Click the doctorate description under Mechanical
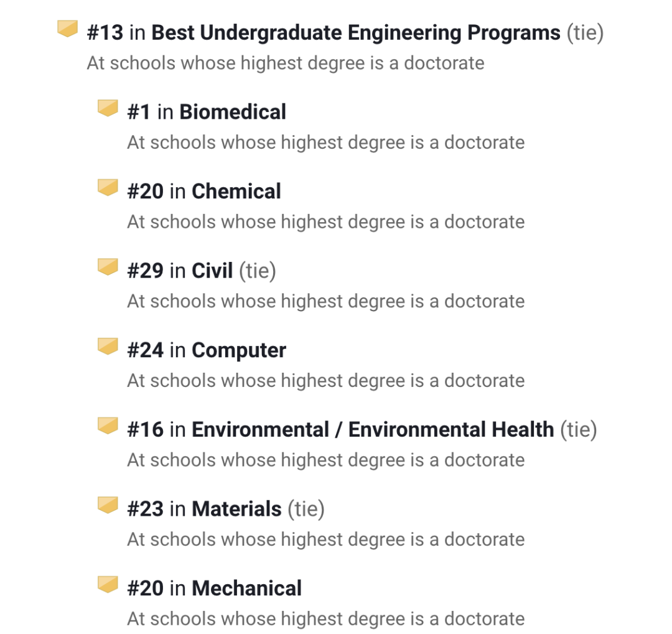The image size is (672, 634). pyautogui.click(x=326, y=619)
